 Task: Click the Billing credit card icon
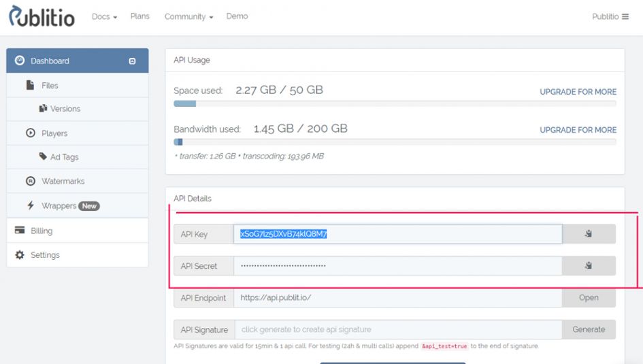click(x=20, y=229)
